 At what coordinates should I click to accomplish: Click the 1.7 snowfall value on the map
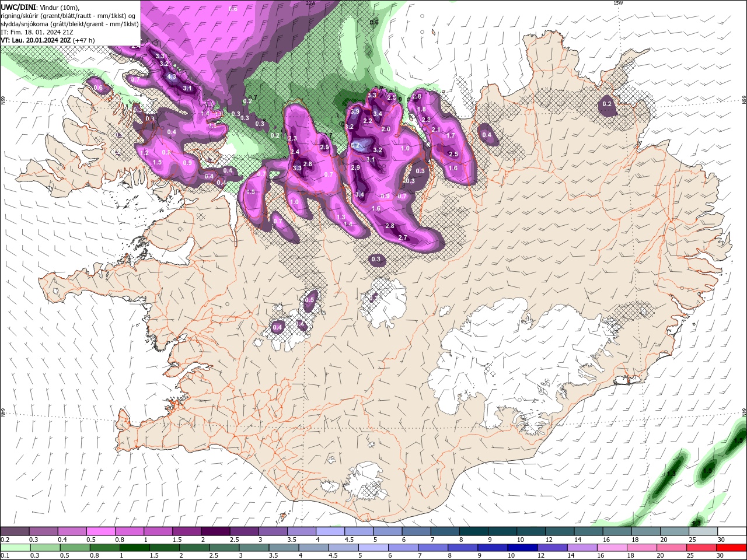click(451, 135)
